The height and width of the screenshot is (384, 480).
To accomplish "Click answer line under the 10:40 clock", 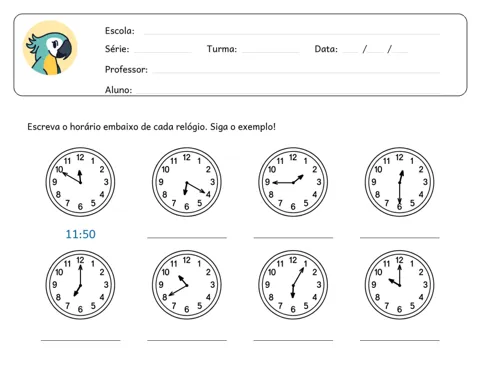I will click(187, 340).
